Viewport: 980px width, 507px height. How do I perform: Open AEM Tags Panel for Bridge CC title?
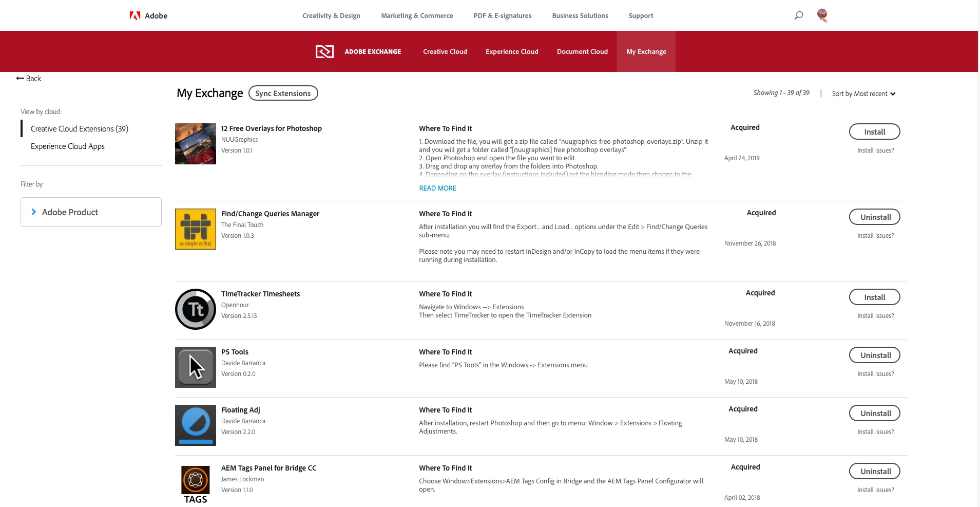point(268,468)
